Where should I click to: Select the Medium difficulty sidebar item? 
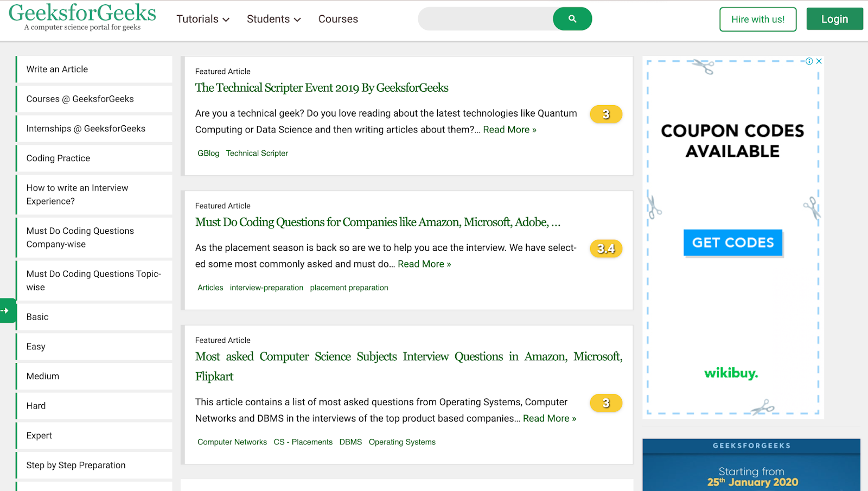(94, 376)
